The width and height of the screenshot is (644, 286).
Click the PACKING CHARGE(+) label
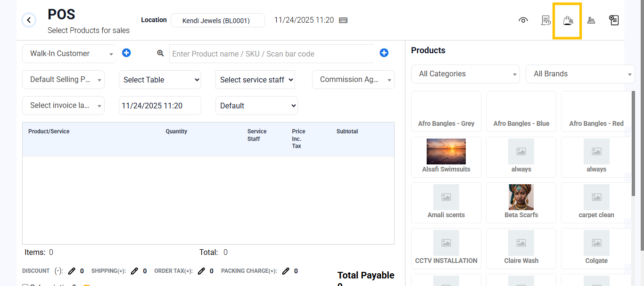[249, 271]
